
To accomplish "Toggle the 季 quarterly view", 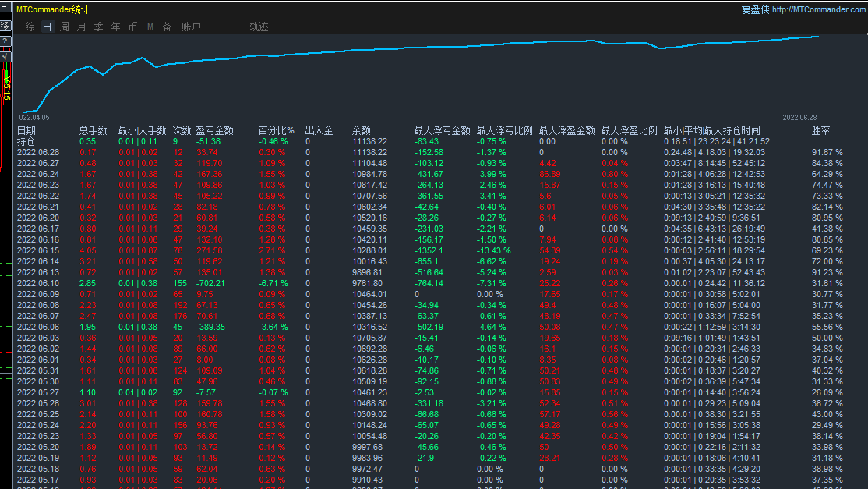I will pyautogui.click(x=97, y=26).
